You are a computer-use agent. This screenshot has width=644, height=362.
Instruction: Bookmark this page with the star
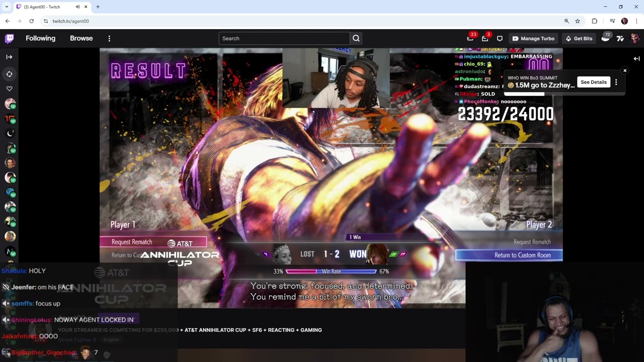(x=578, y=21)
